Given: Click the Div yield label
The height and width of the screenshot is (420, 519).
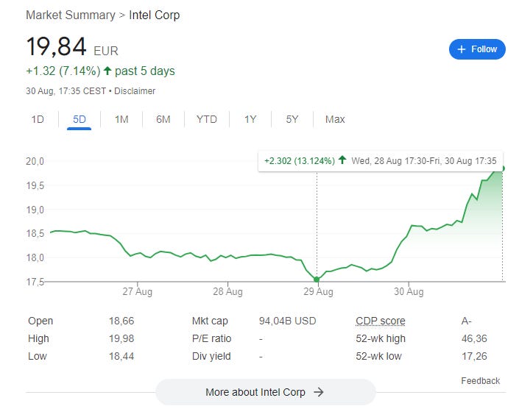Looking at the screenshot, I should 211,356.
